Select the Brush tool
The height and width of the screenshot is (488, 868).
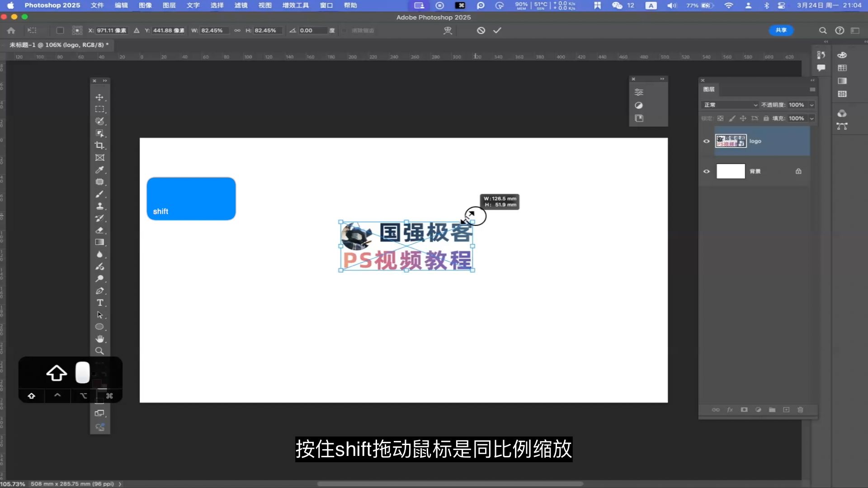point(99,194)
